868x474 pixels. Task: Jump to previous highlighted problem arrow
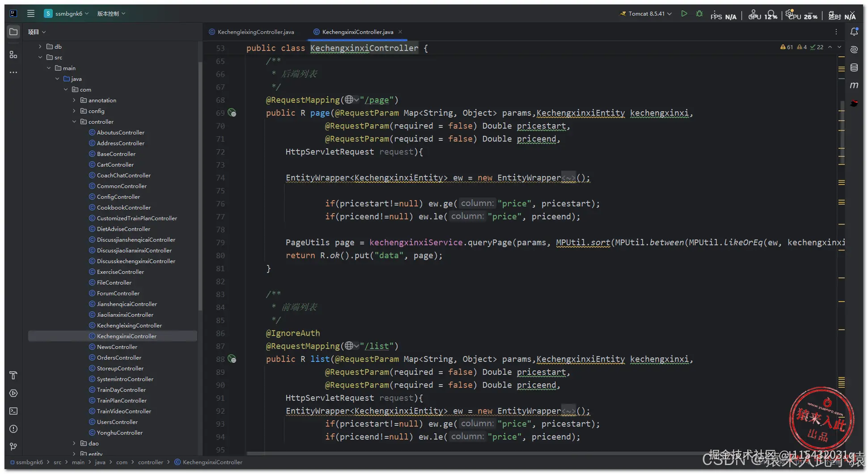tap(830, 47)
